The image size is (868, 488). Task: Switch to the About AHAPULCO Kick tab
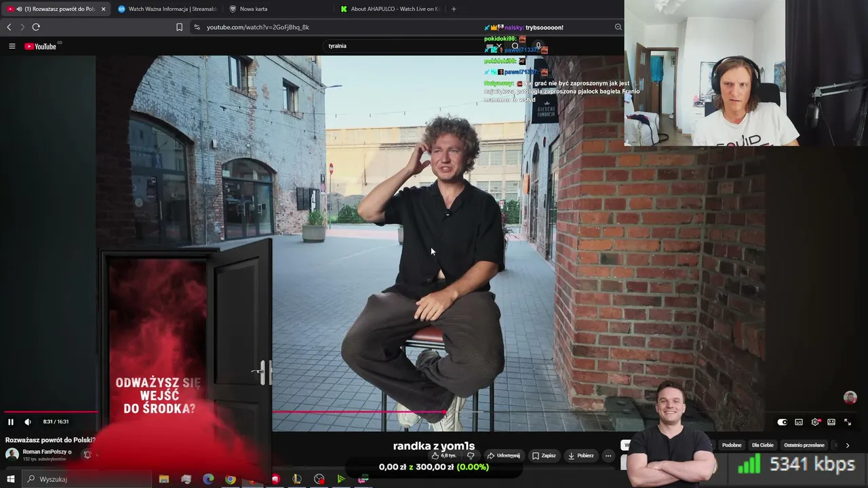[x=390, y=9]
